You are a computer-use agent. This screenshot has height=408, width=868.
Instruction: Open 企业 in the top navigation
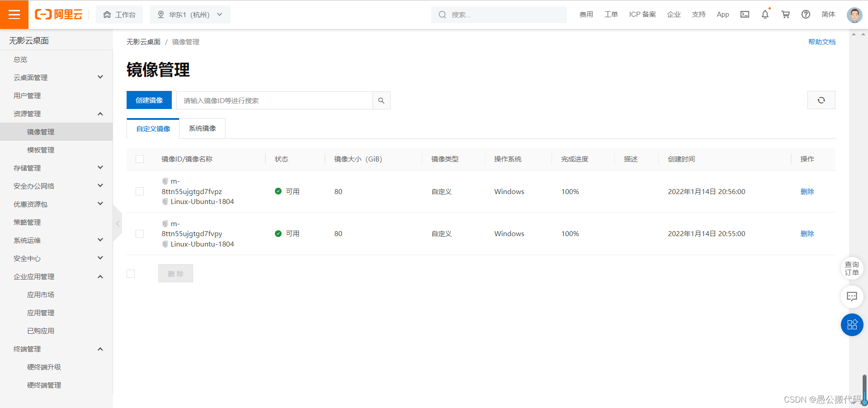674,14
